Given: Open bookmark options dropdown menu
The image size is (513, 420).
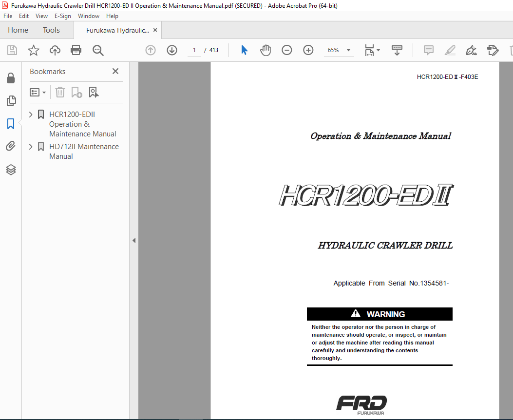Looking at the screenshot, I should pos(38,92).
